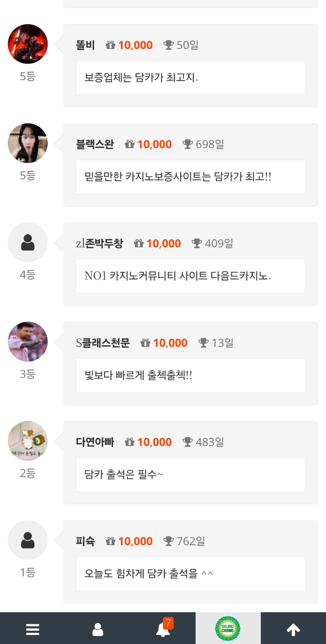Open 다연아빠's hamster avatar image
The width and height of the screenshot is (326, 644).
point(28,441)
